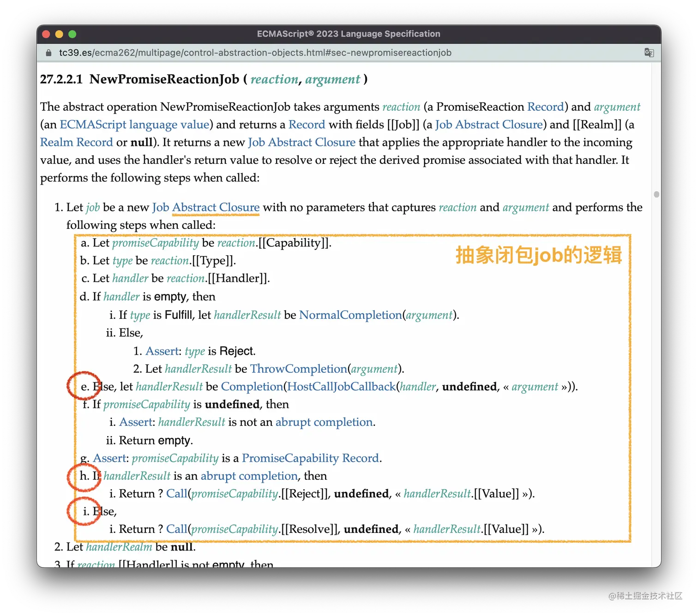Click Assert link before "handlerResult is not"
698x616 pixels.
136,422
